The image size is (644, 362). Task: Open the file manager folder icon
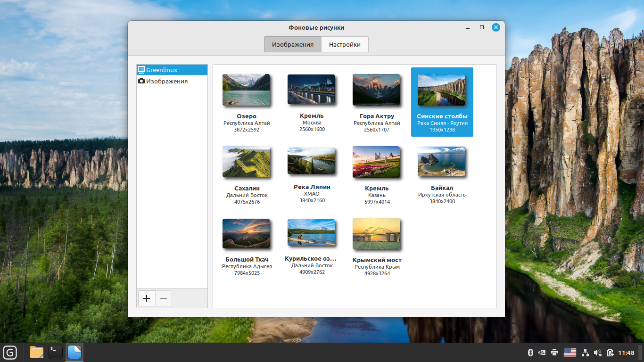[37, 352]
